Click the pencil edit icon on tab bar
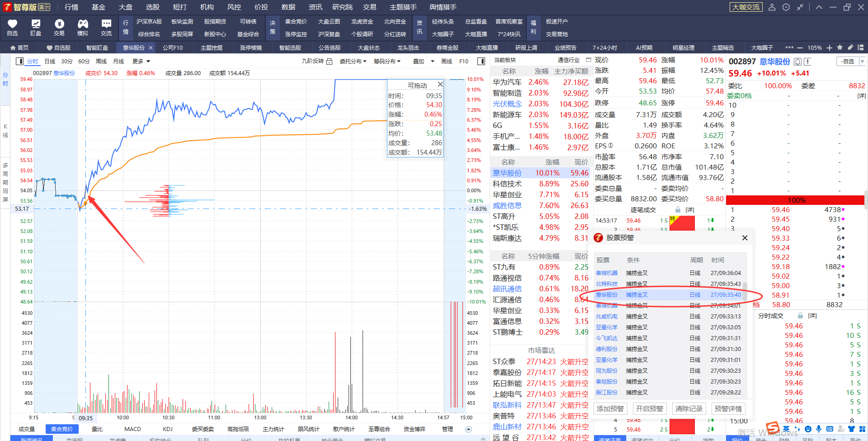This screenshot has width=868, height=441. click(x=850, y=47)
